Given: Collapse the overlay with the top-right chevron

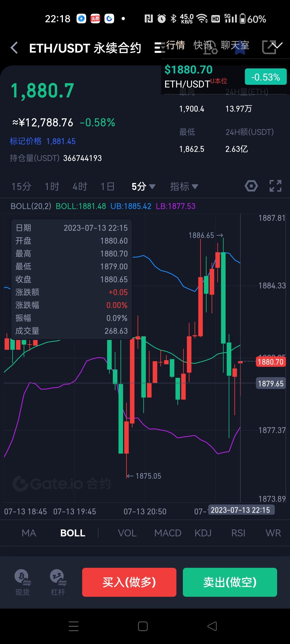Looking at the screenshot, I should point(277,45).
